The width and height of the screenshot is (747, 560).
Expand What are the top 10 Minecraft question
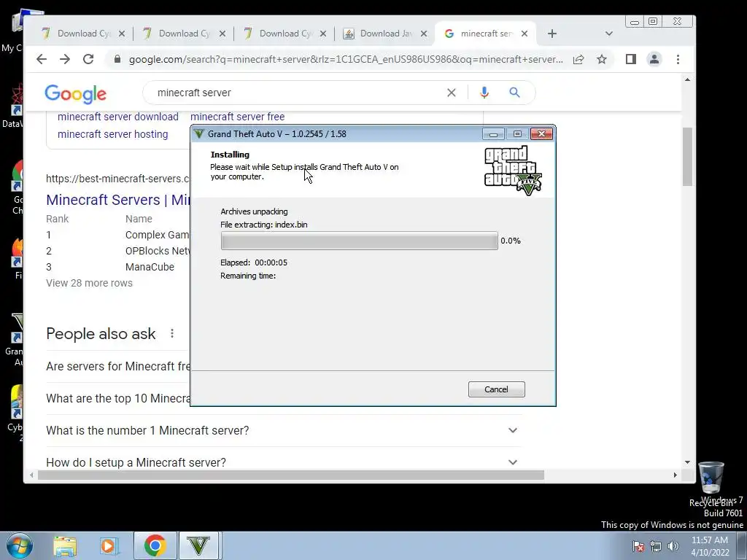tap(118, 398)
